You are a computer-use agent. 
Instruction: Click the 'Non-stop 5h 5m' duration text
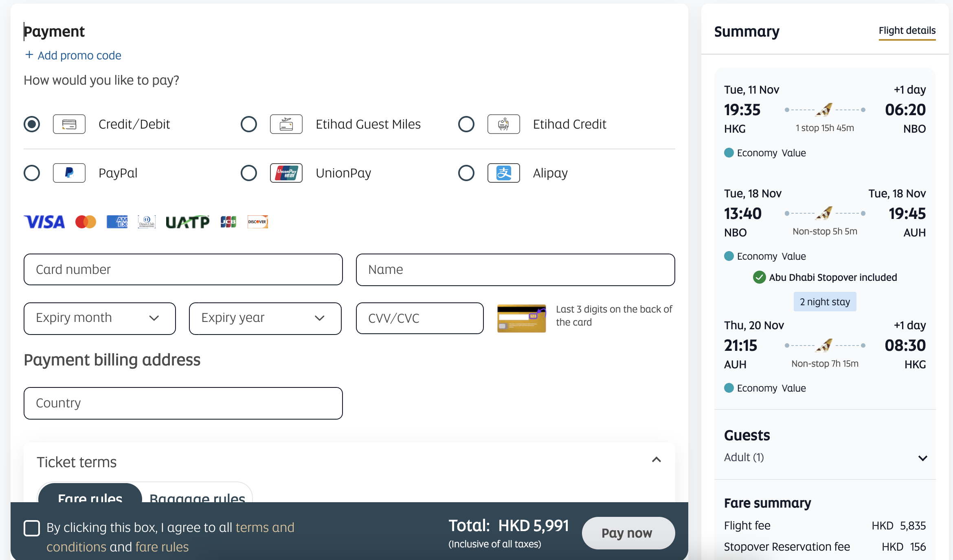click(825, 231)
